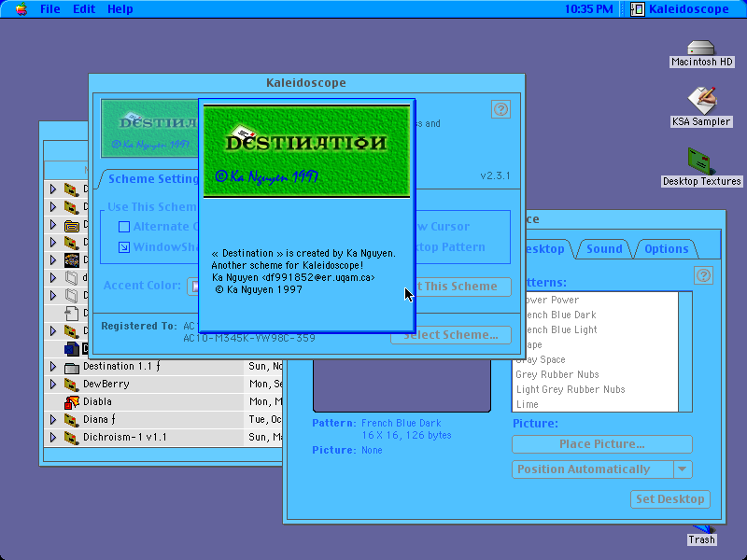Click the Select Scheme... button

pyautogui.click(x=451, y=335)
